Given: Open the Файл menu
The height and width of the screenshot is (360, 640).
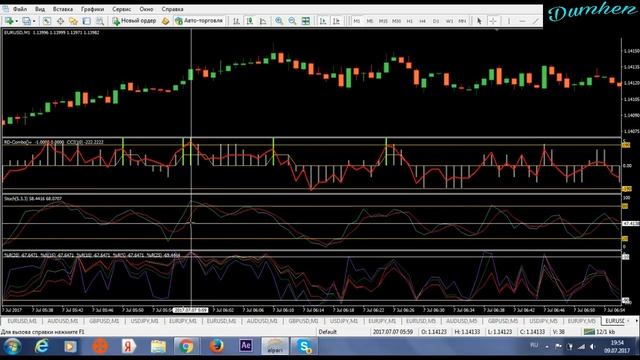Looking at the screenshot, I should click(20, 9).
